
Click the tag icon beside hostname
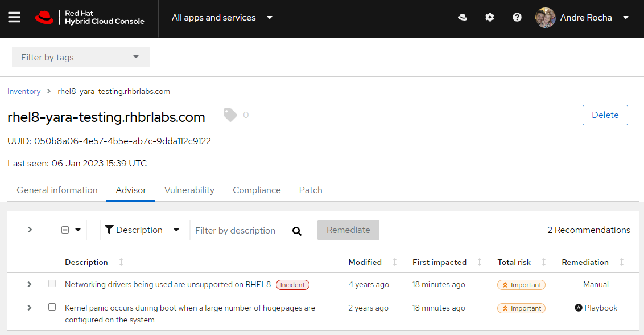[230, 115]
